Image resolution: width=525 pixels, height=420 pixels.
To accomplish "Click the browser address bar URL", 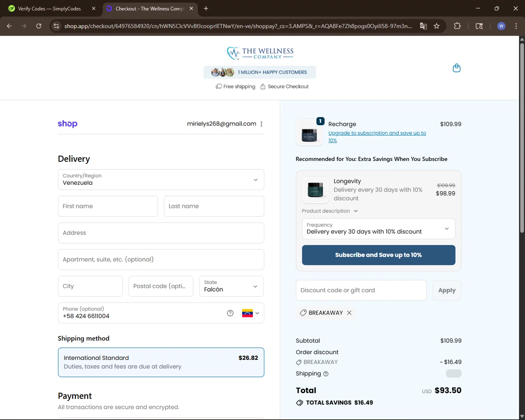I will pos(238,26).
